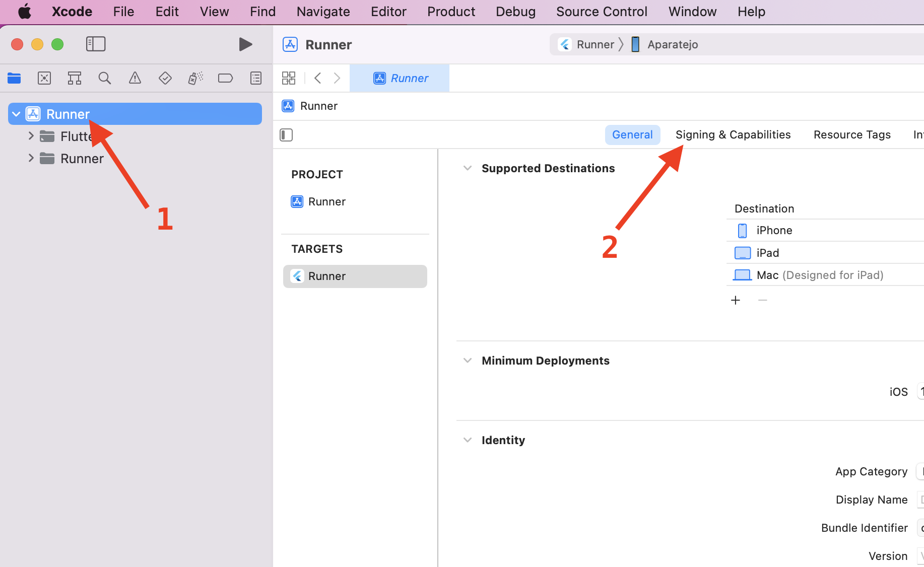Viewport: 924px width, 567px height.
Task: Show the Test navigator diamond icon
Action: click(x=165, y=78)
